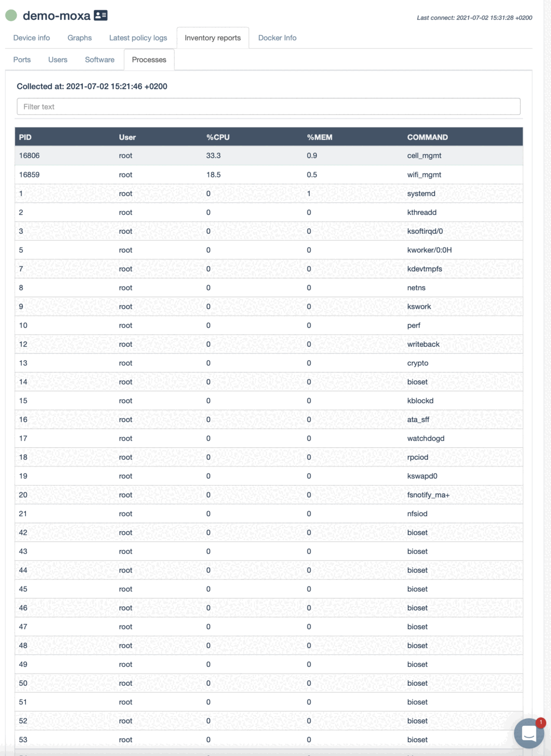
Task: Show the Ports sub-tab
Action: [22, 59]
